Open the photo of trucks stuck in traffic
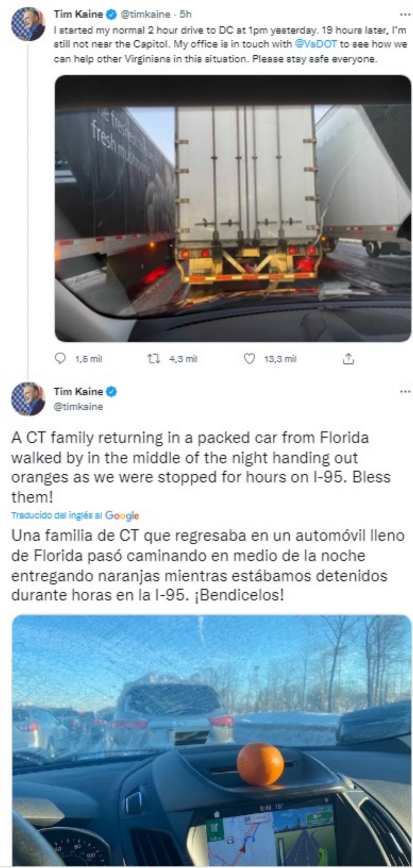This screenshot has height=868, width=413. 233,208
